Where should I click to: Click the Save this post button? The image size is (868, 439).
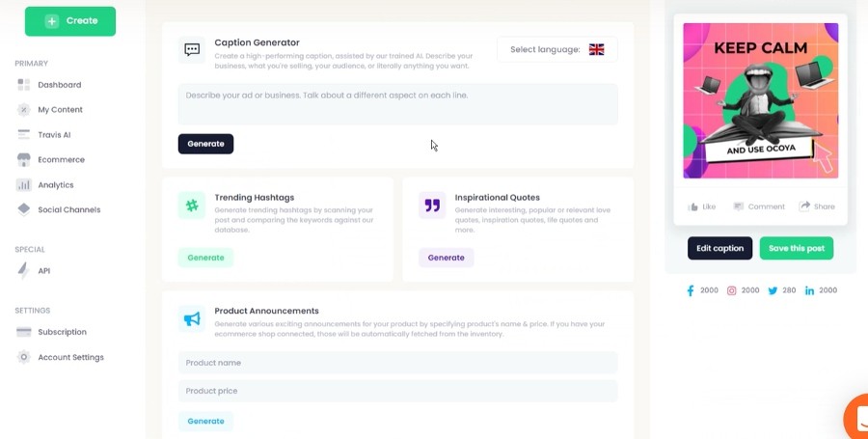[x=796, y=248]
